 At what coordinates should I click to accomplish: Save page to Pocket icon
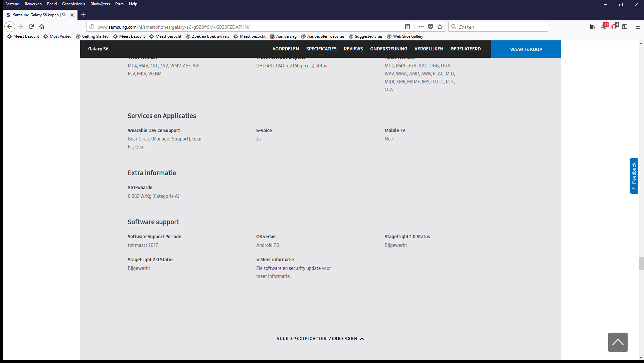pos(431,27)
